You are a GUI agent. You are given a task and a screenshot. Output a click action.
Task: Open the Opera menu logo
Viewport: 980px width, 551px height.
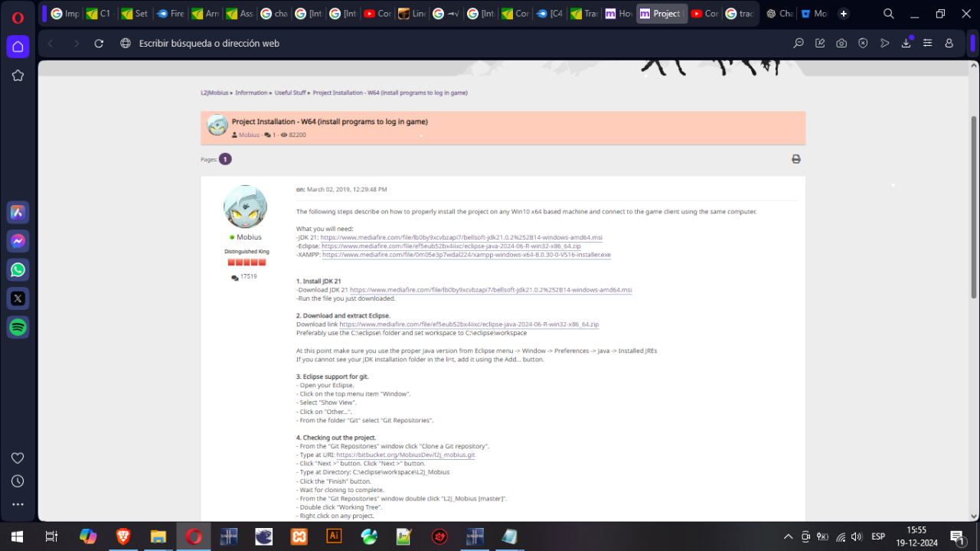pos(18,18)
